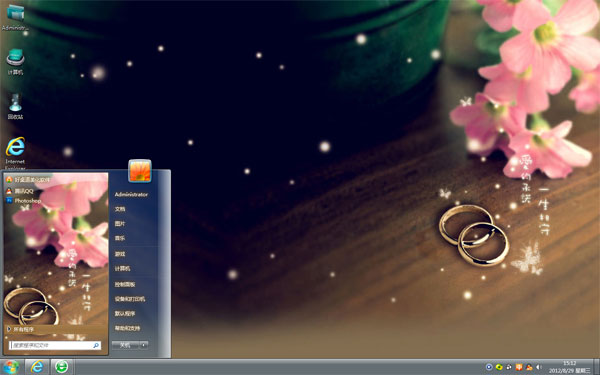Viewport: 600px width, 375px height.
Task: Click the magnifier icon in the search box
Action: [96, 345]
